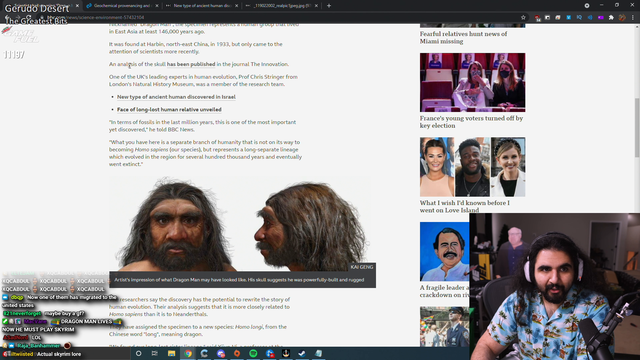Image resolution: width=640 pixels, height=360 pixels.
Task: Click the Chrome taskbar icon
Action: click(x=188, y=353)
